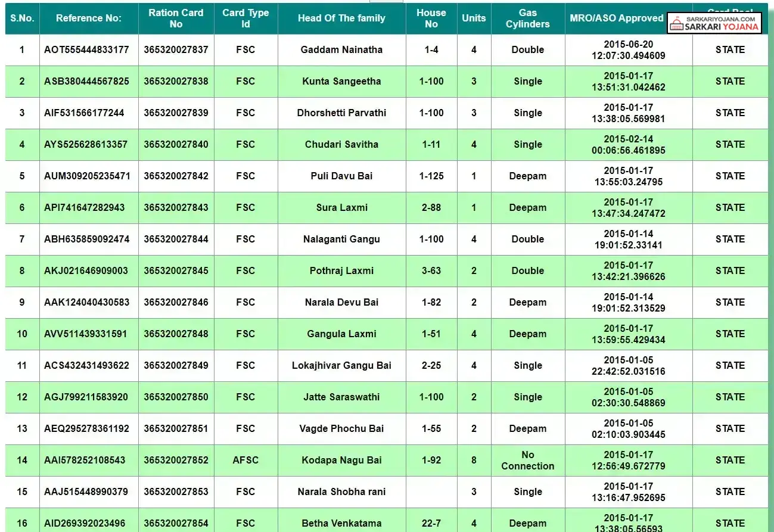Select reference number AGJ799211583920
774x532 pixels.
click(86, 397)
